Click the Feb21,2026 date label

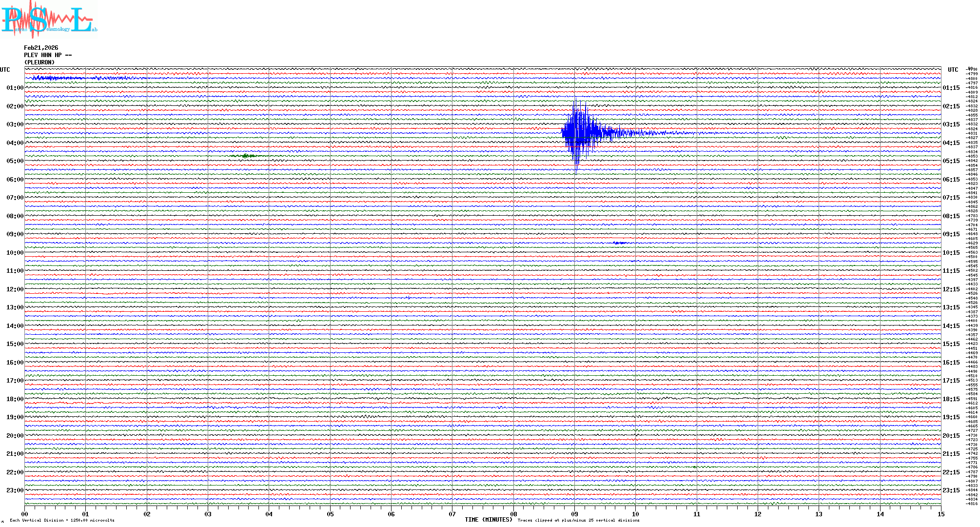pyautogui.click(x=41, y=48)
